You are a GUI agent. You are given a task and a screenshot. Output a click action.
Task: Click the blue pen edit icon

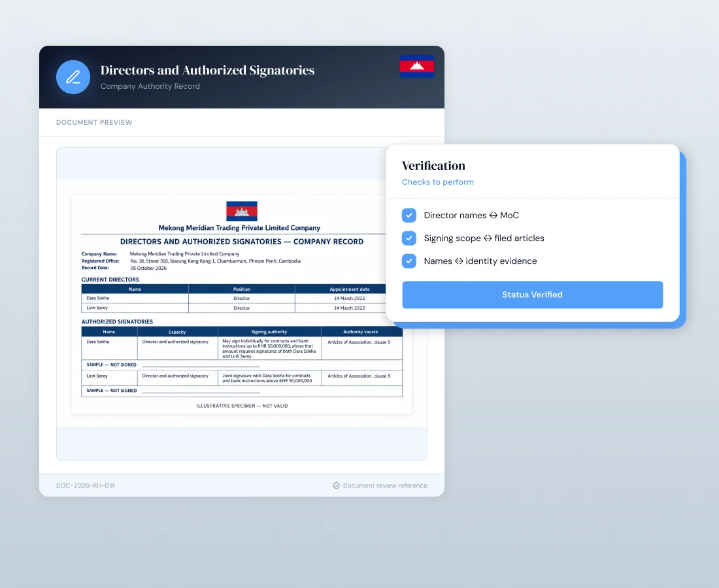tap(73, 77)
